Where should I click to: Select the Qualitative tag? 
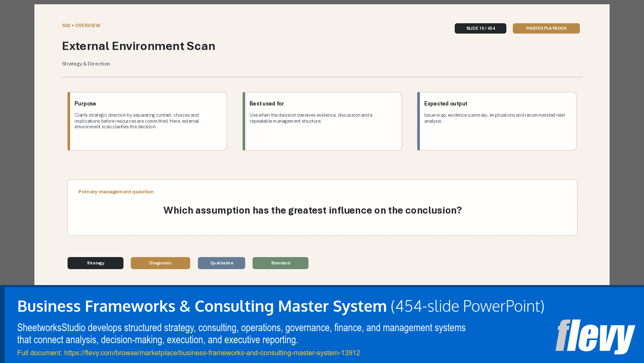(x=222, y=263)
